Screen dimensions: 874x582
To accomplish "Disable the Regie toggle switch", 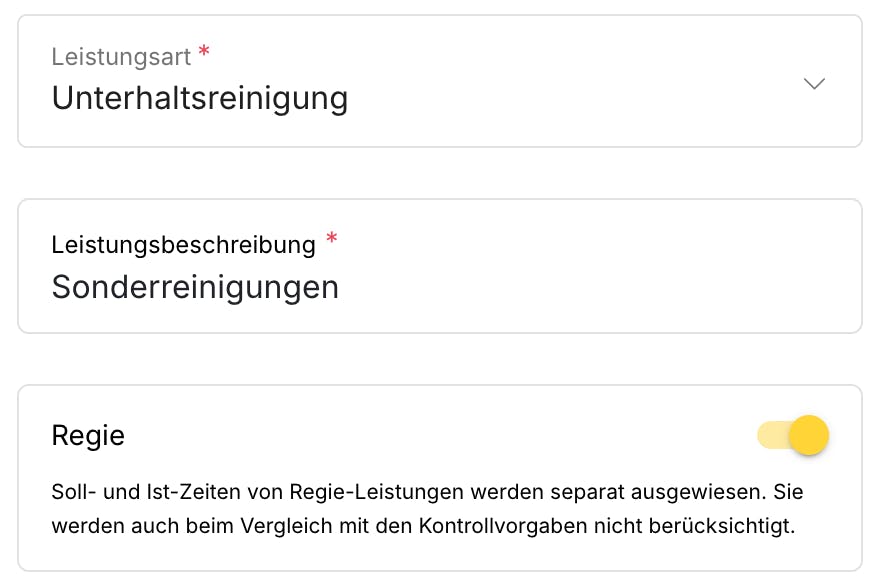I will click(x=793, y=435).
